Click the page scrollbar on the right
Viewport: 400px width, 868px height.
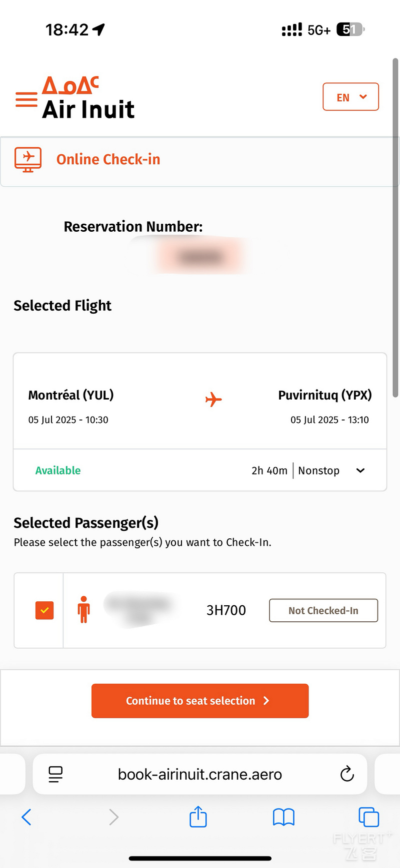(x=395, y=227)
